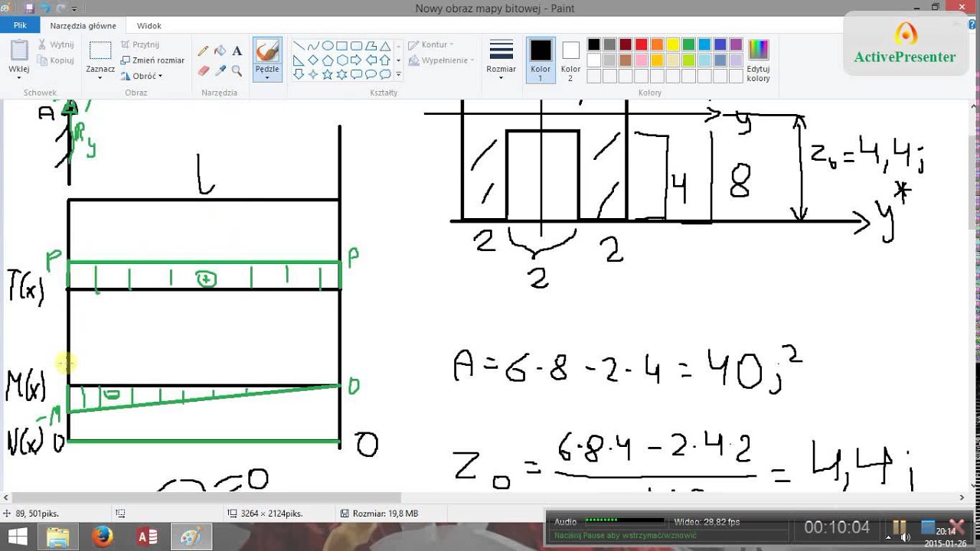Click the Edytuj kolory rainbow icon
Image resolution: width=980 pixels, height=551 pixels.
tap(758, 51)
